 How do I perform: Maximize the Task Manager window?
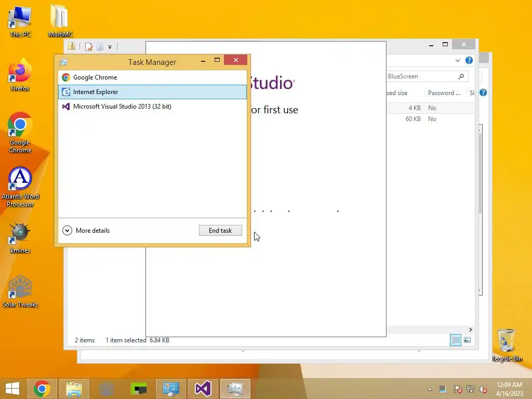pos(217,60)
